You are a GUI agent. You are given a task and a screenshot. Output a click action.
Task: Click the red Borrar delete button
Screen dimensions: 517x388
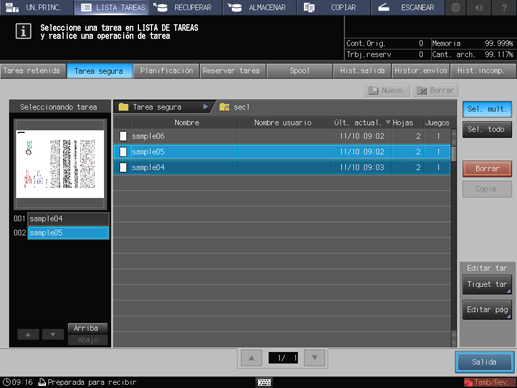click(487, 169)
